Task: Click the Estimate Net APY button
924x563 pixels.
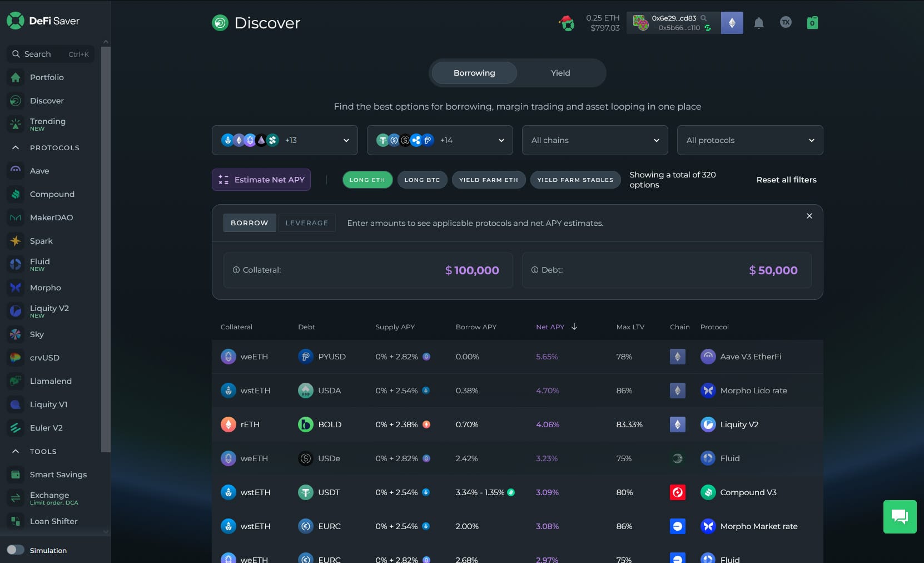Action: coord(261,180)
